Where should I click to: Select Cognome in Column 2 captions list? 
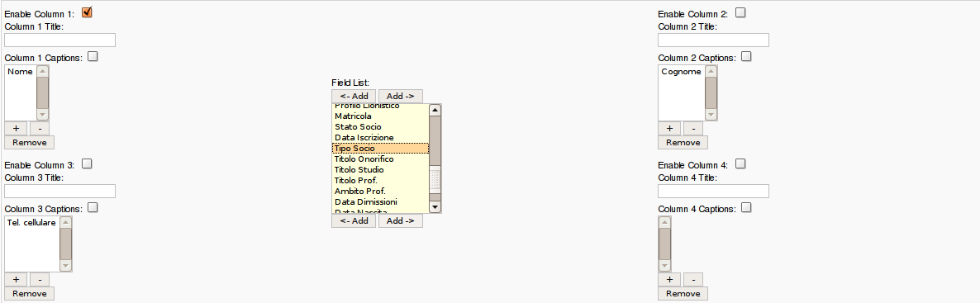click(x=681, y=71)
